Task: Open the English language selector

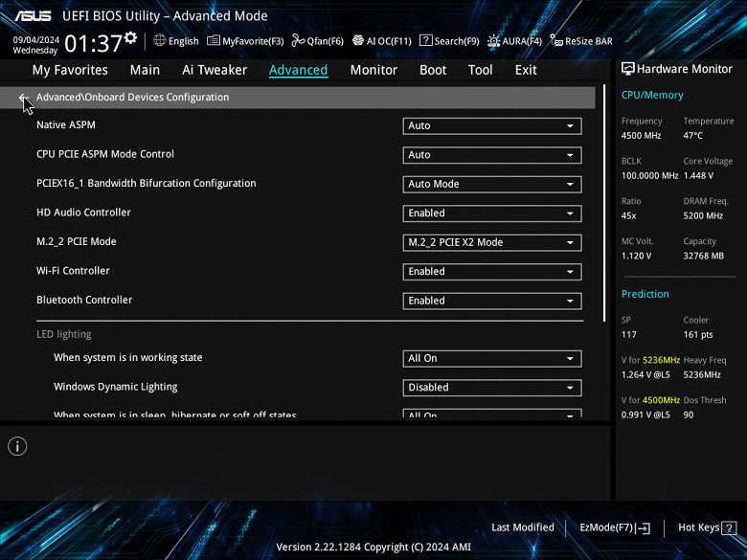Action: [176, 41]
